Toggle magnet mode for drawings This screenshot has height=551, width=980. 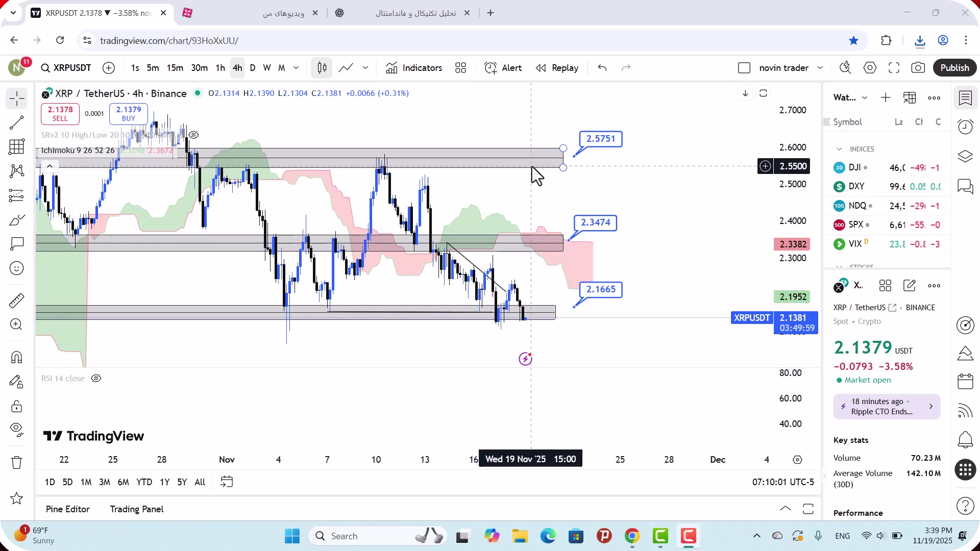[16, 357]
